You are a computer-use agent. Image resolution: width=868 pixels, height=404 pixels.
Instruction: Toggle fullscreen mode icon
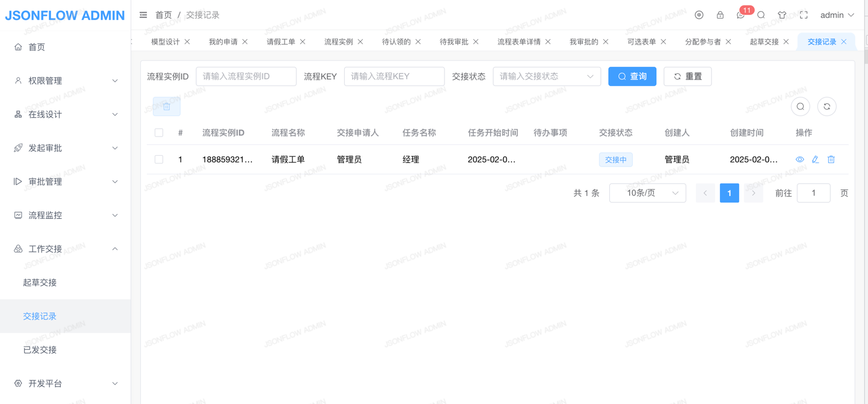point(804,15)
